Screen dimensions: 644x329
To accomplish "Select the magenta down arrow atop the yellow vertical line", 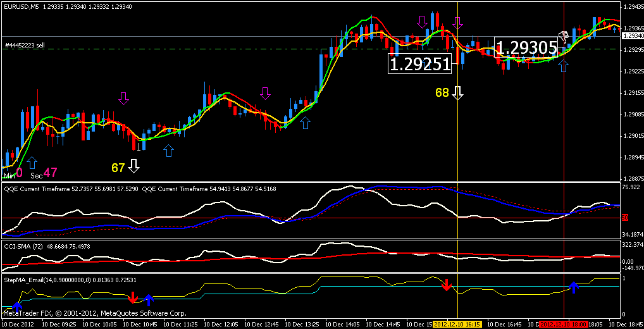I will pos(457,23).
